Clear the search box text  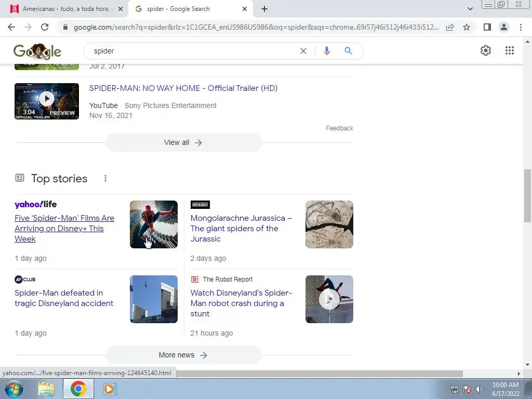pyautogui.click(x=303, y=51)
